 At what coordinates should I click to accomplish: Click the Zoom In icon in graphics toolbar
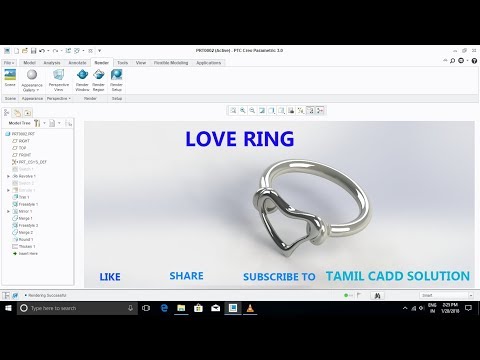point(243,110)
